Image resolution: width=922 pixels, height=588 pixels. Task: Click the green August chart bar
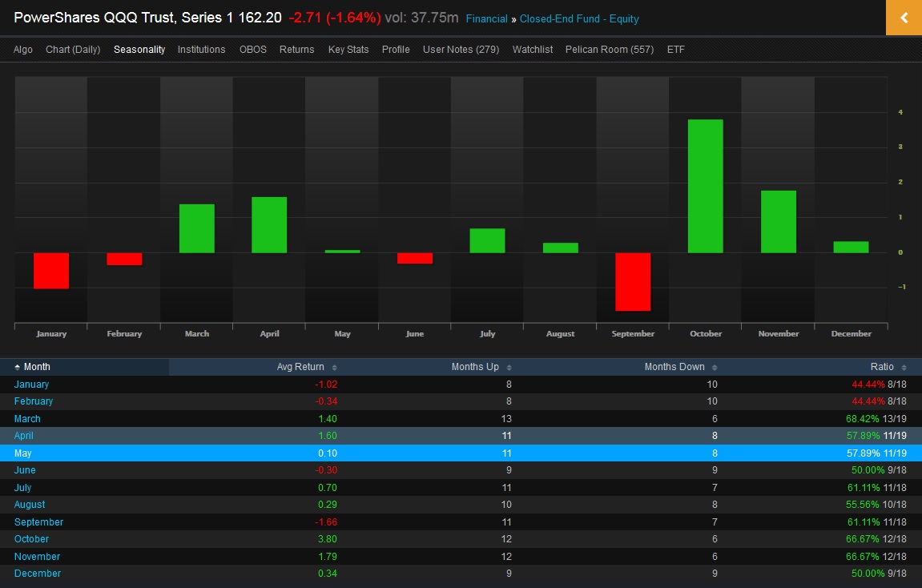pos(561,248)
